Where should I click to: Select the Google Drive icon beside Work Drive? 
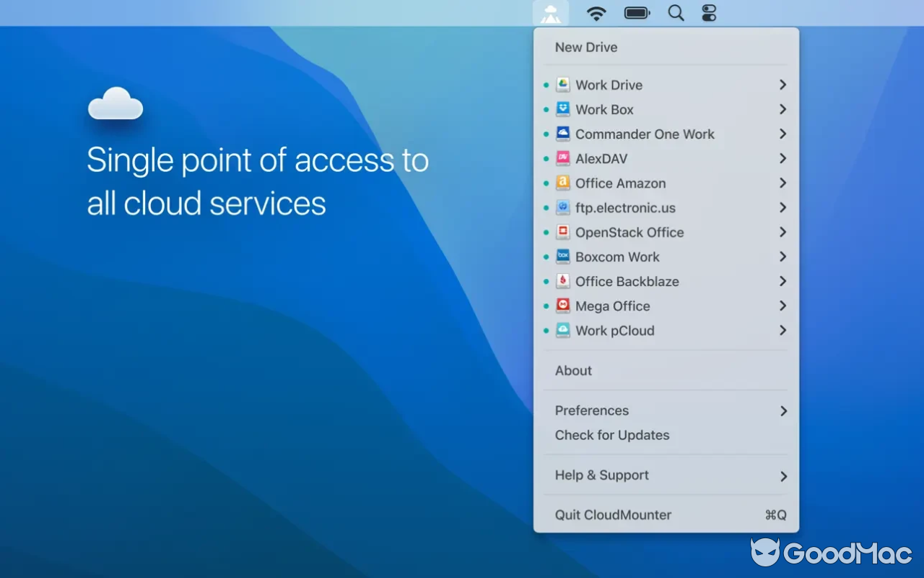coord(563,85)
